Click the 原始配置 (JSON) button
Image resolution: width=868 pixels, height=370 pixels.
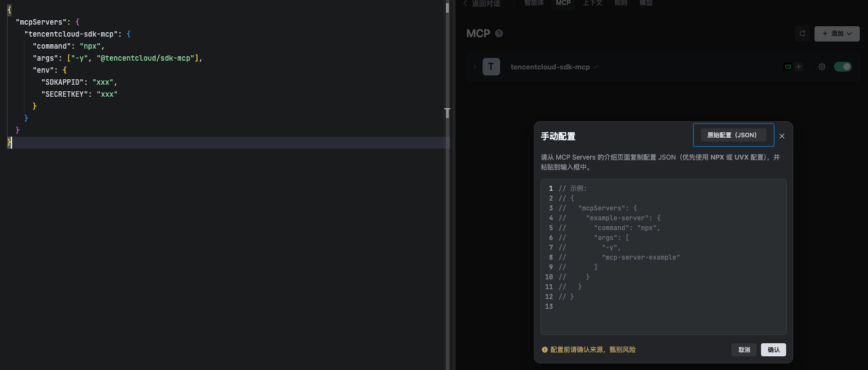tap(733, 135)
